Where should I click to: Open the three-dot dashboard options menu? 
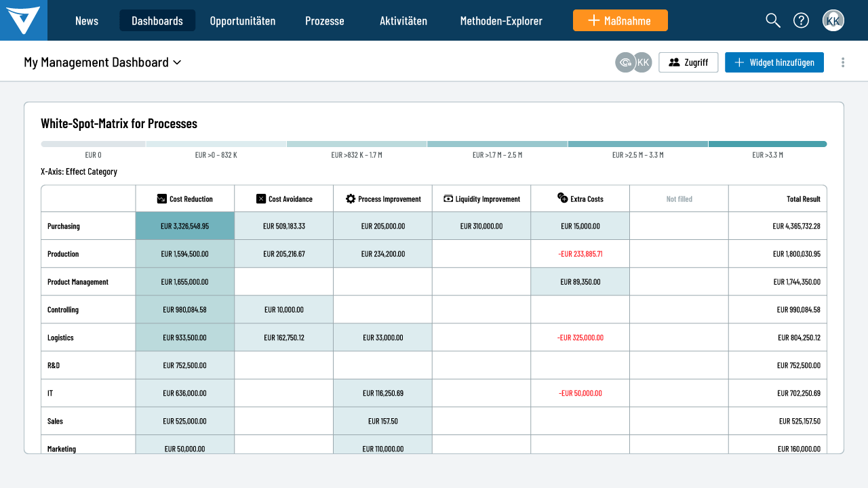pos(843,62)
